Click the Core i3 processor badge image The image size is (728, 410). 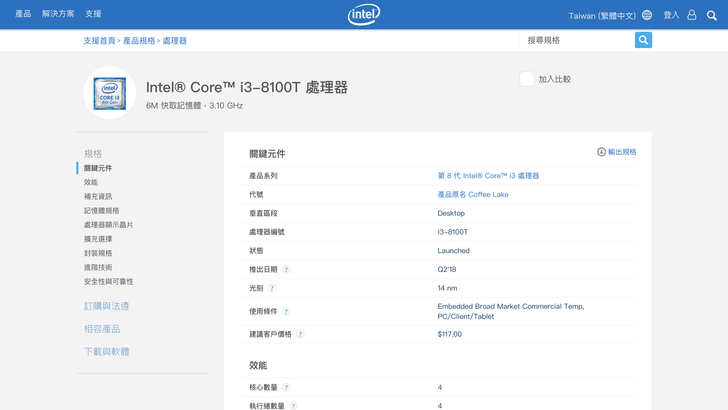pyautogui.click(x=109, y=92)
